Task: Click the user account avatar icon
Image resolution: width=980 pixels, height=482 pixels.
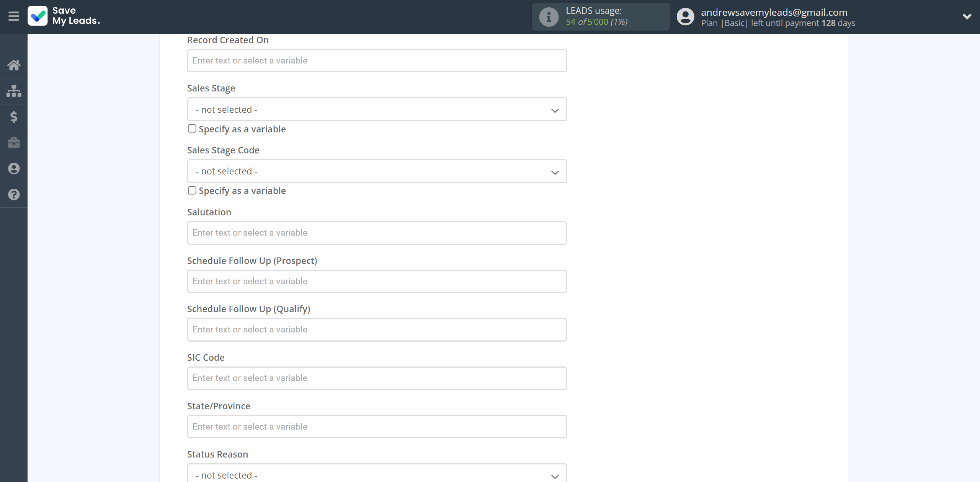Action: 685,16
